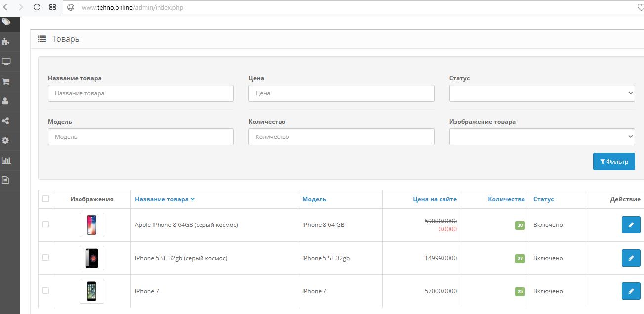Tick the select-all checkbox in table header
This screenshot has height=314, width=644.
tap(46, 199)
